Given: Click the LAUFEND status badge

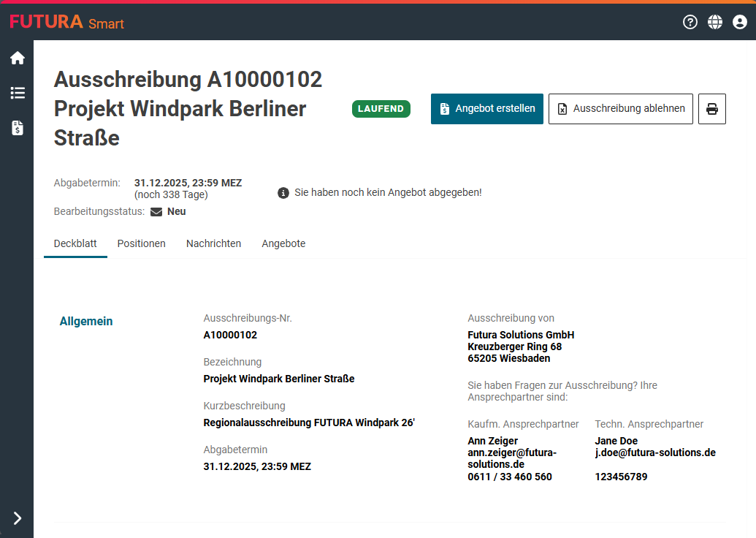Looking at the screenshot, I should (x=381, y=109).
